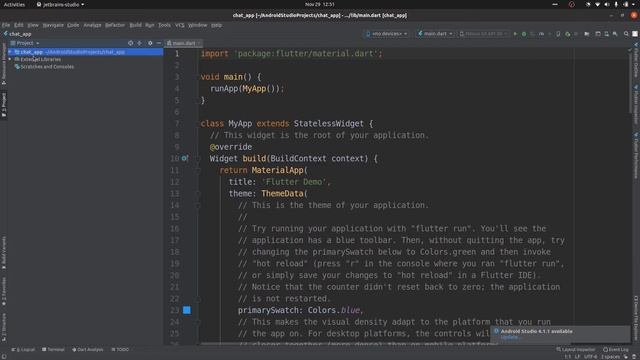This screenshot has width=640, height=360.
Task: Click the Activities button in top bar
Action: click(14, 4)
